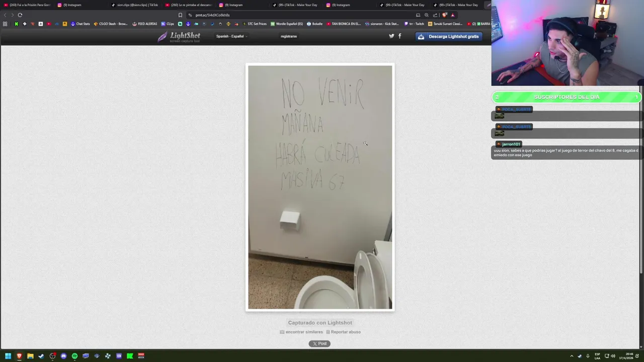Screen dimensions: 644x362
Task: Open the CLips bookmark
Action: click(168, 24)
